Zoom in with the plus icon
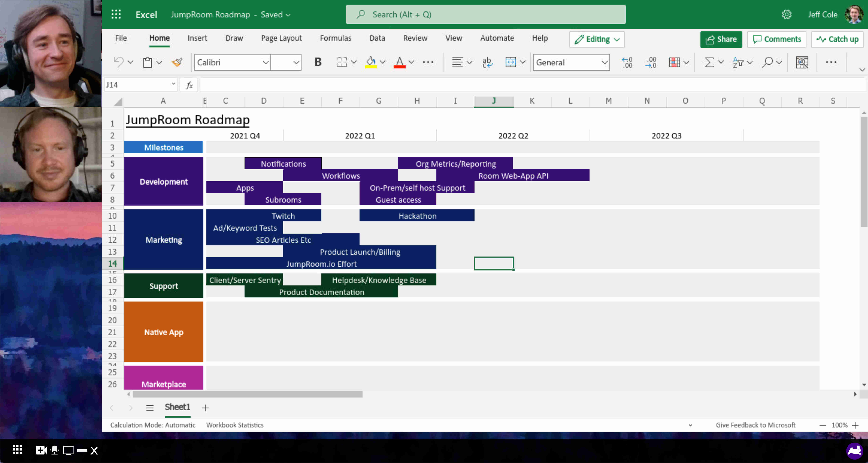868x463 pixels. (x=855, y=425)
